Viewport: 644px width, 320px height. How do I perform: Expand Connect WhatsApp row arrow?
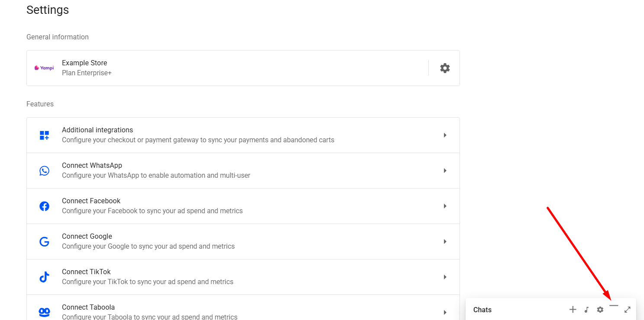click(x=445, y=171)
